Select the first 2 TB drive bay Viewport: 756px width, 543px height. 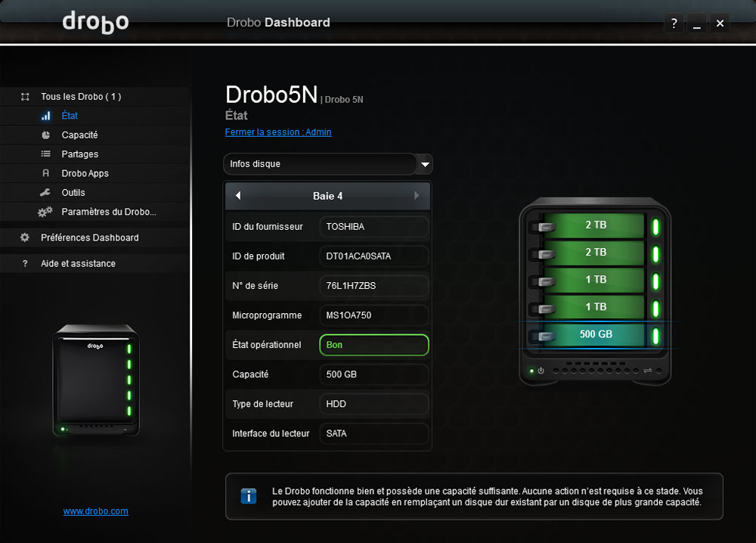pos(596,225)
